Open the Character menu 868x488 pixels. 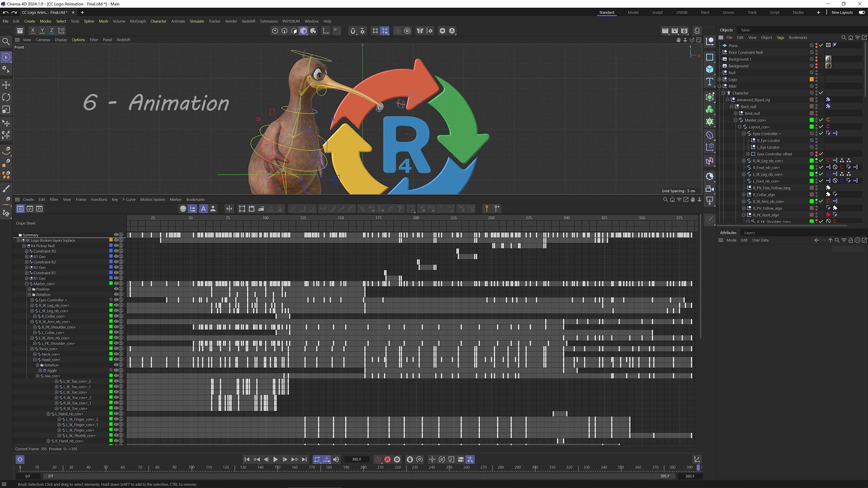158,21
